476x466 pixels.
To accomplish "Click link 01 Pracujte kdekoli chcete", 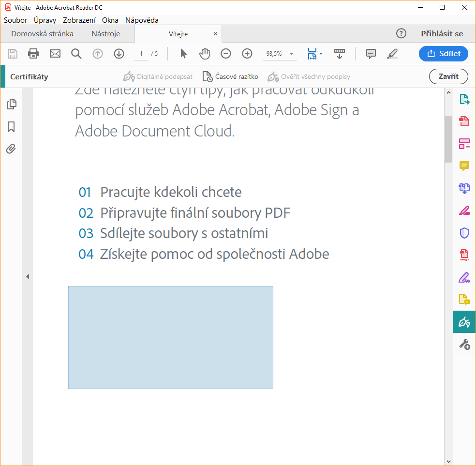I will click(160, 192).
